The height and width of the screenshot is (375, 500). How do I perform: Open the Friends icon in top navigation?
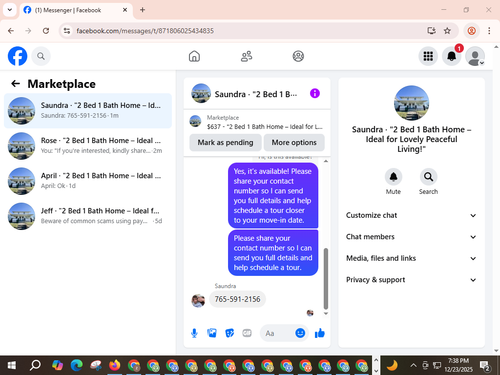[246, 56]
